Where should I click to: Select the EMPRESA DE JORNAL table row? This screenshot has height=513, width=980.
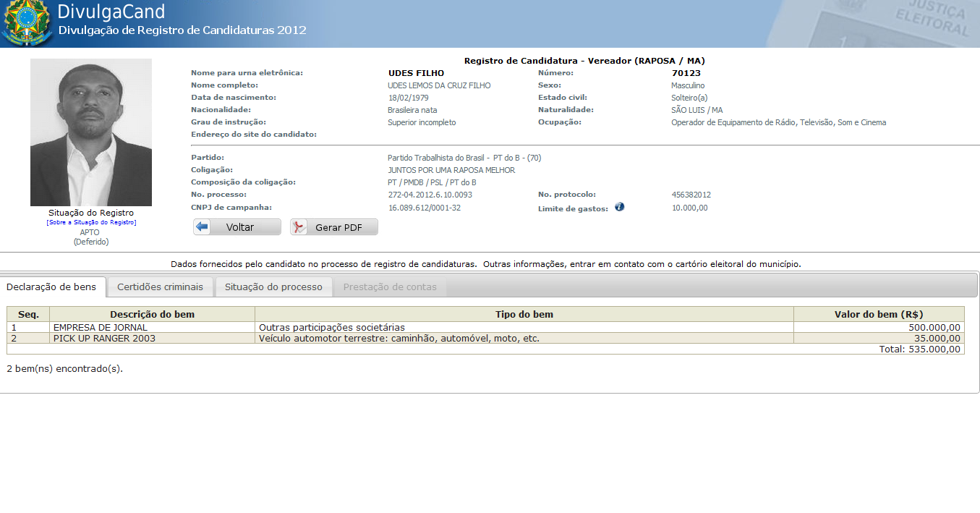pos(101,328)
